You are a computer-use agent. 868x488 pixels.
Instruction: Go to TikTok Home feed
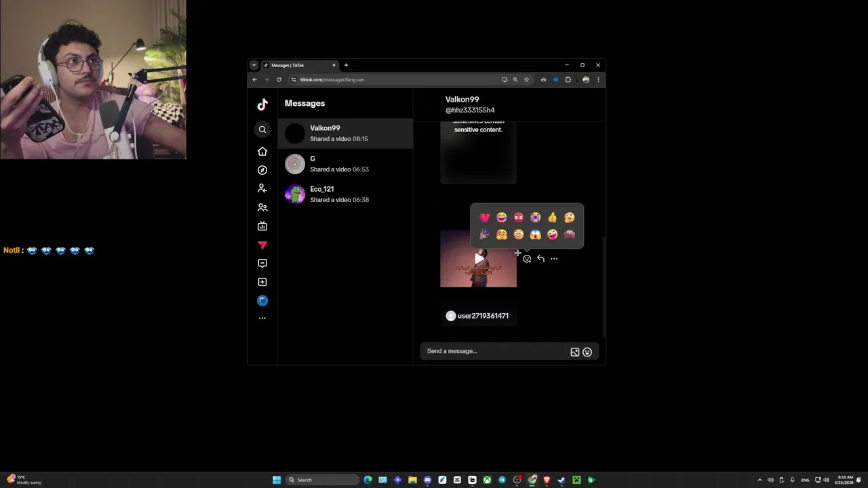pyautogui.click(x=262, y=151)
